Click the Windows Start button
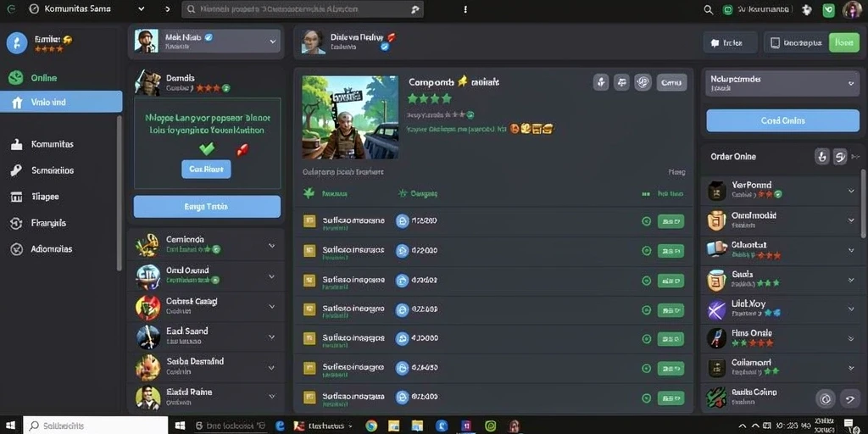Image resolution: width=868 pixels, height=434 pixels. [x=10, y=426]
